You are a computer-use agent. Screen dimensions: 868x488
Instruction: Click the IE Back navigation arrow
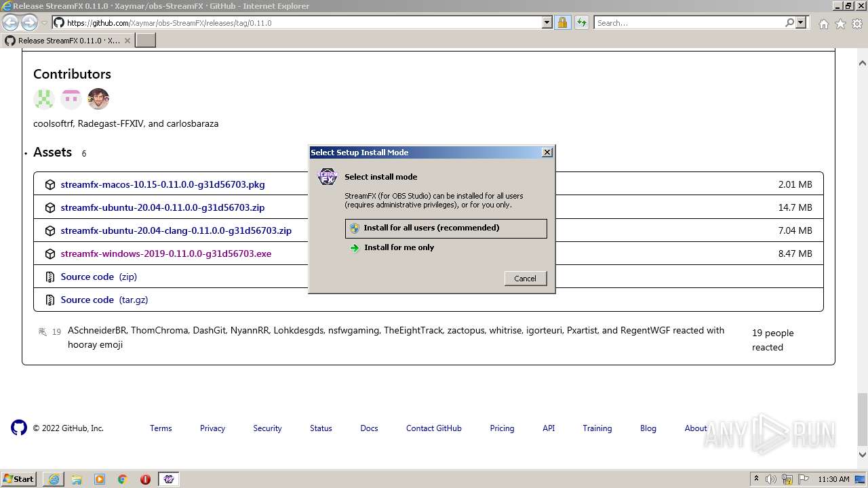[x=10, y=23]
